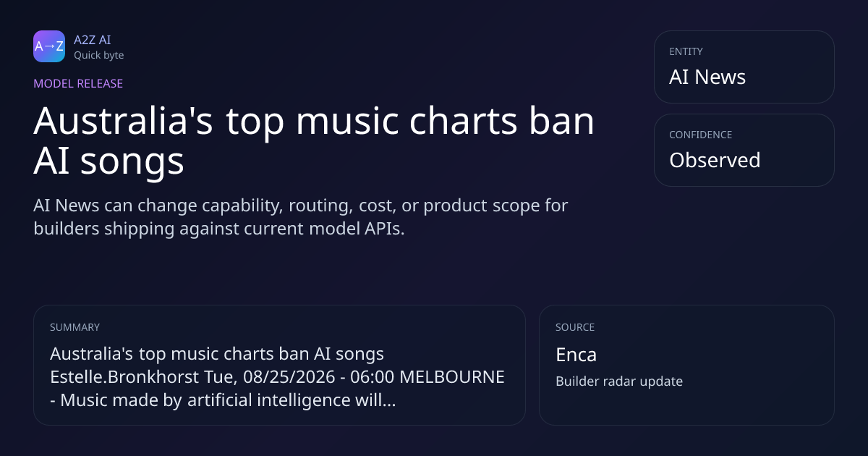Open the second headline line 'AI songs'
This screenshot has height=456, width=868.
tap(109, 161)
